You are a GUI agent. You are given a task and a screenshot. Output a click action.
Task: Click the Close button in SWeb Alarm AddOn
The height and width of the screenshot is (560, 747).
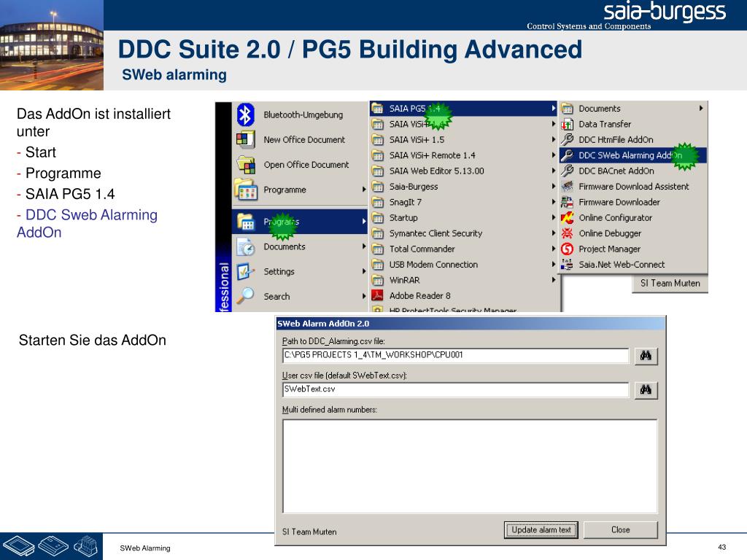click(620, 529)
